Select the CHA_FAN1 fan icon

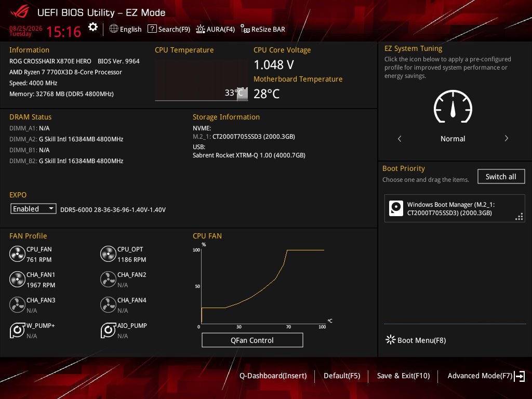coord(17,279)
